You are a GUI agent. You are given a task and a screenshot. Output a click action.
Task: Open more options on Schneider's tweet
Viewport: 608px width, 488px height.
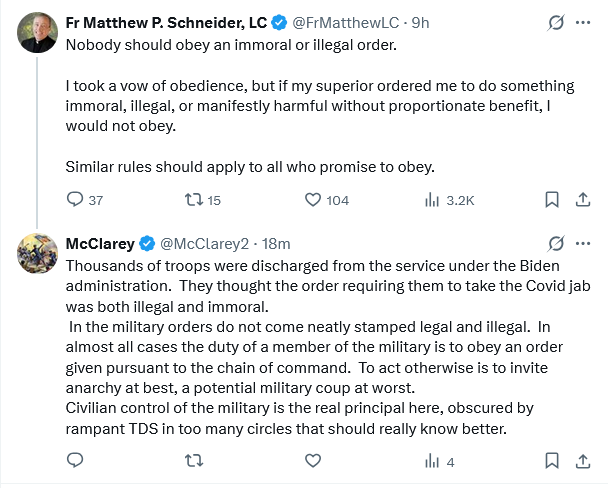(582, 22)
